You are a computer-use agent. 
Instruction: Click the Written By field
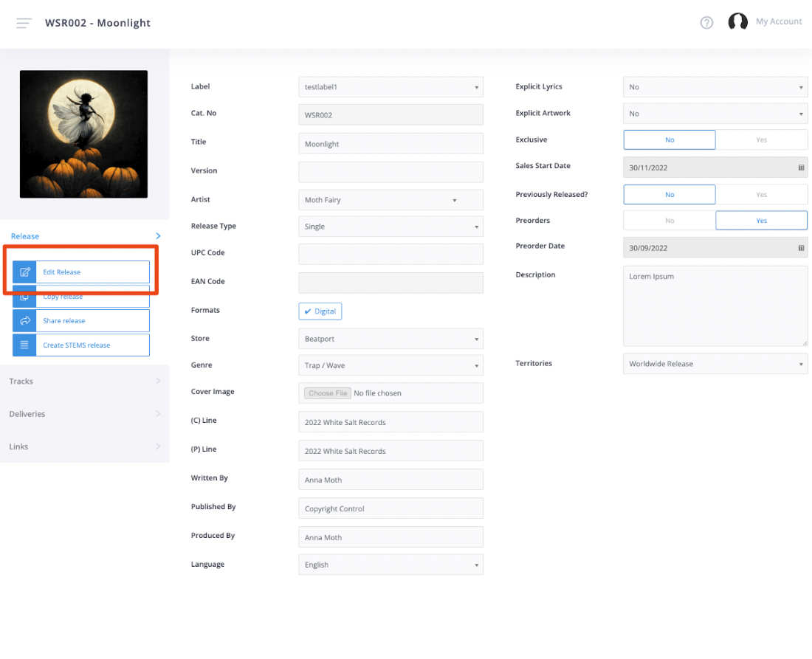click(391, 480)
